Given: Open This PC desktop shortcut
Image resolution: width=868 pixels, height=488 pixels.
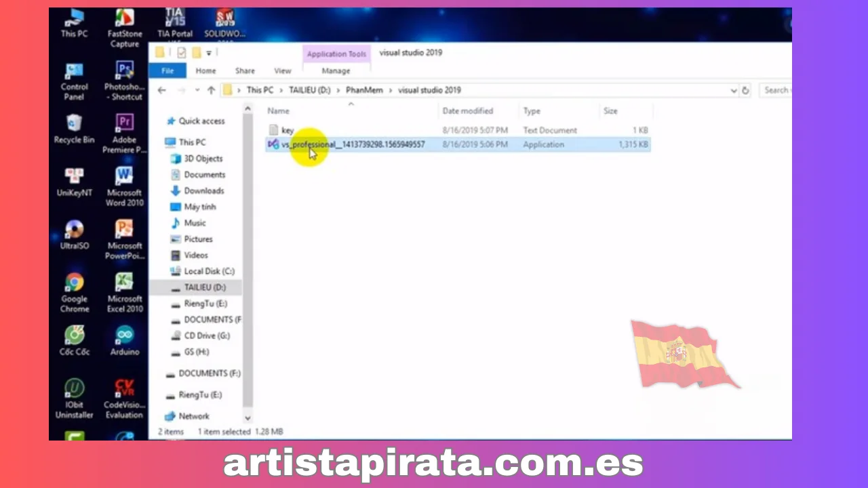Looking at the screenshot, I should (74, 23).
